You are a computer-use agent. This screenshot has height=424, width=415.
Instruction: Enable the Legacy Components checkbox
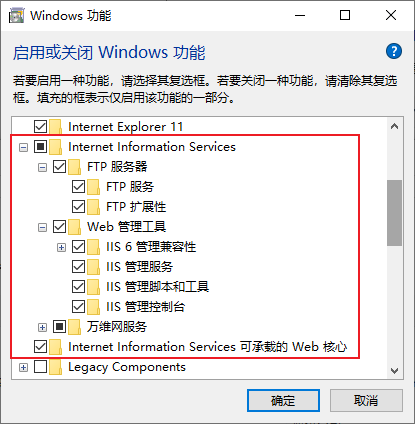point(40,367)
